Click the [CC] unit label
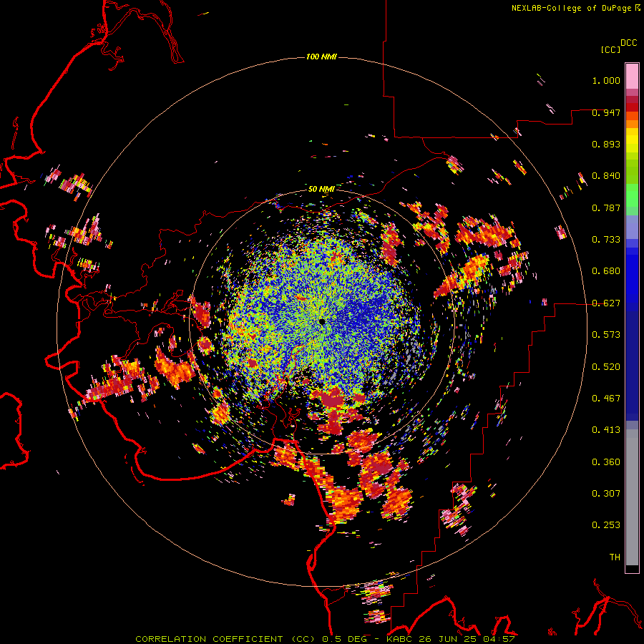The height and width of the screenshot is (644, 644). coord(611,49)
